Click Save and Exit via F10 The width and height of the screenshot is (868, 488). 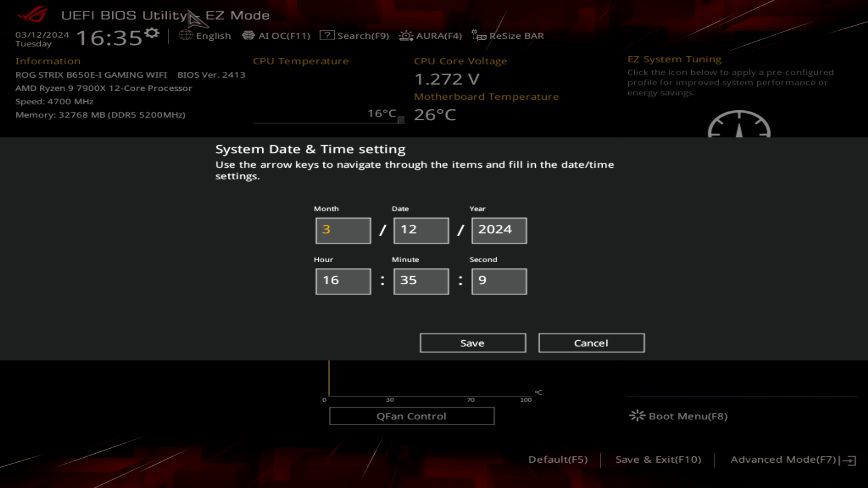pyautogui.click(x=658, y=459)
